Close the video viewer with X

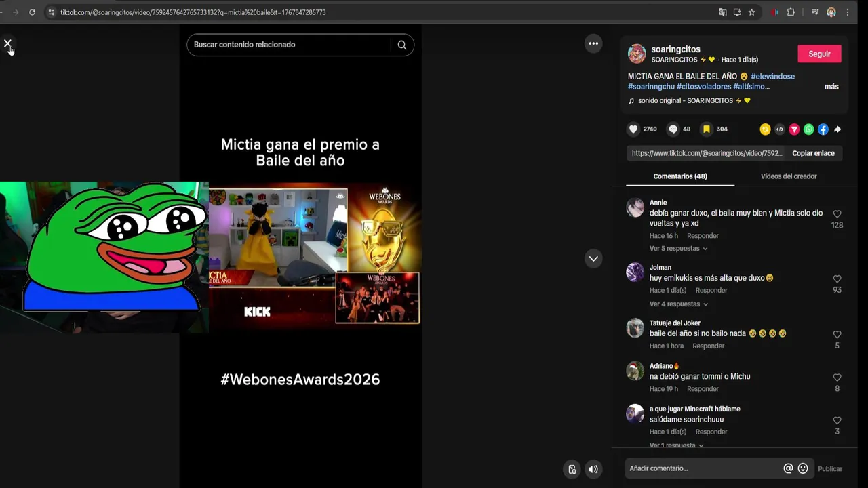[7, 44]
